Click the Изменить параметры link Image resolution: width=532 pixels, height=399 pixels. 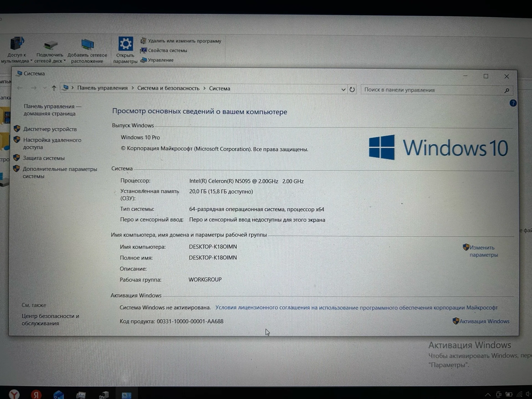(x=484, y=251)
